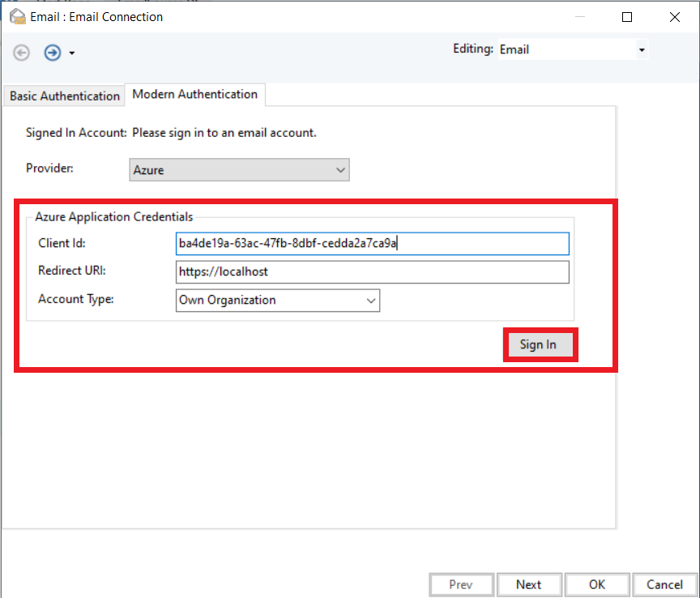700x598 pixels.
Task: Click the back navigation arrow
Action: tap(22, 53)
